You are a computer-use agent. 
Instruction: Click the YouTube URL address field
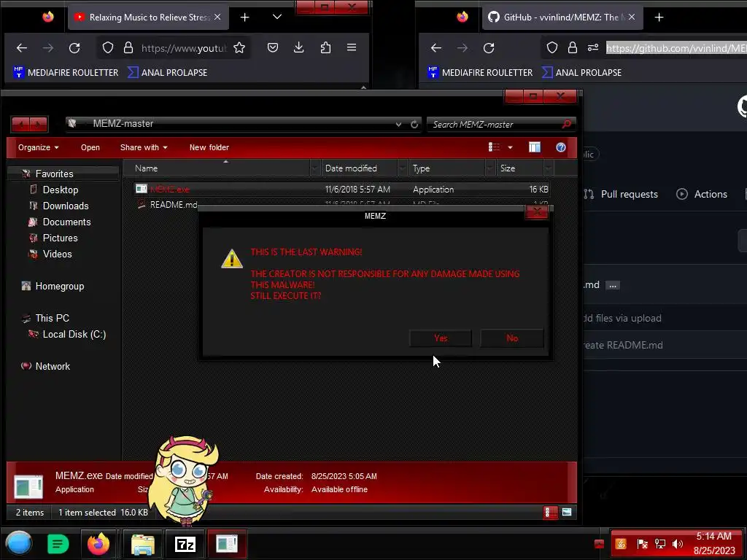(x=184, y=48)
